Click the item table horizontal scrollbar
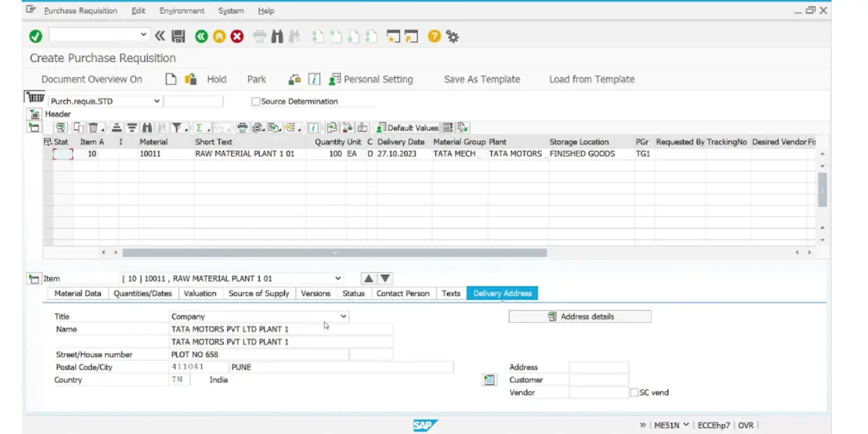This screenshot has height=434, width=868. click(x=334, y=252)
